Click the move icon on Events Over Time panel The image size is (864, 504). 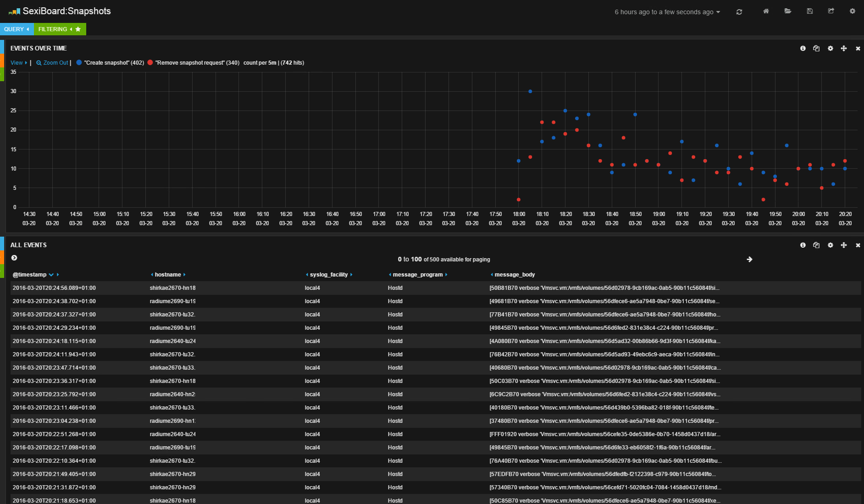click(844, 48)
